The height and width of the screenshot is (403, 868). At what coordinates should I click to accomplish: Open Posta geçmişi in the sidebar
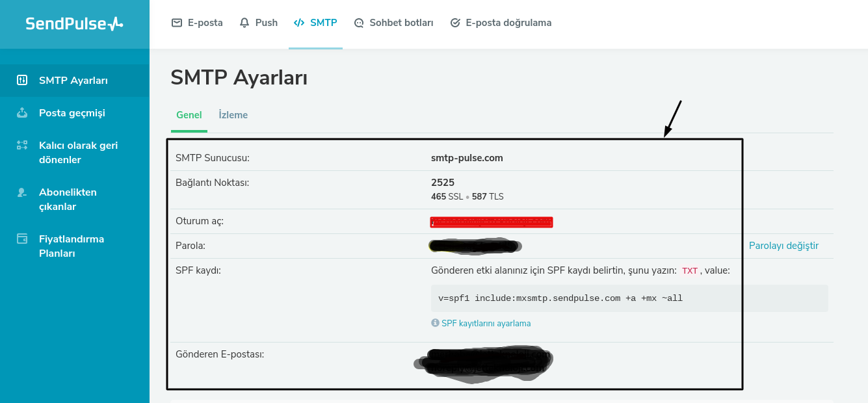[75, 113]
